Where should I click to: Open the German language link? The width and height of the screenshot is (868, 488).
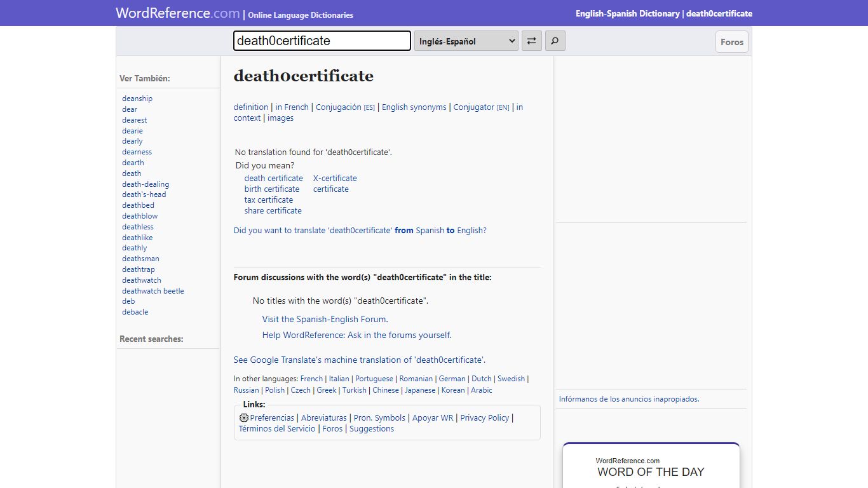coord(452,378)
